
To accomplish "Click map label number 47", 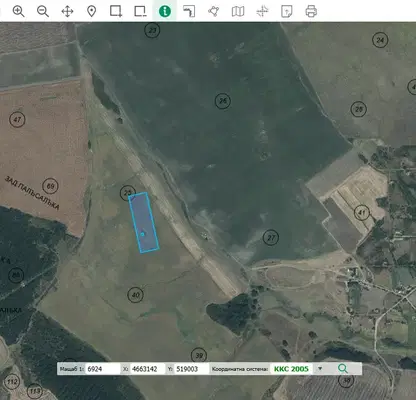I will click(17, 119).
